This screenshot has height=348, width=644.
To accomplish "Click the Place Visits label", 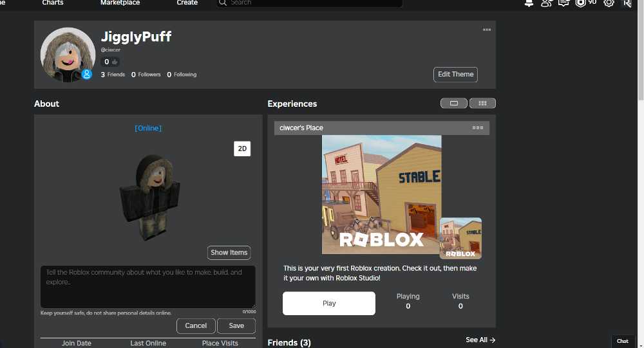I will 220,343.
